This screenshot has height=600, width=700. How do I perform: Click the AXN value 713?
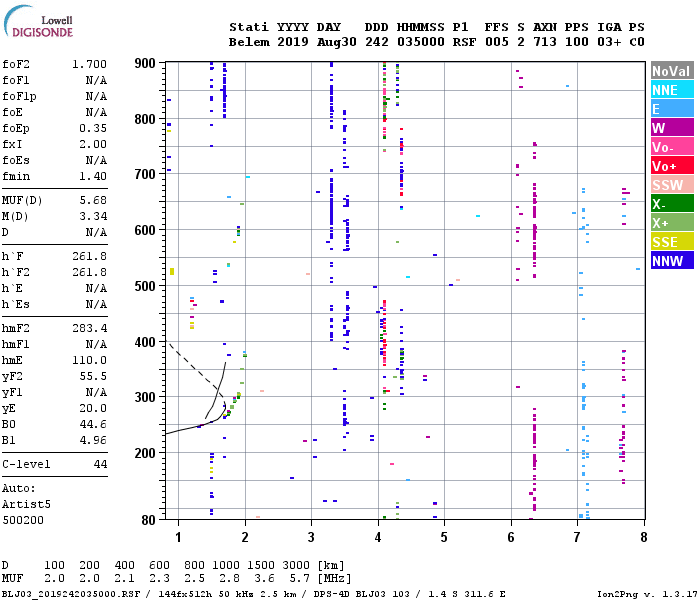pyautogui.click(x=545, y=42)
